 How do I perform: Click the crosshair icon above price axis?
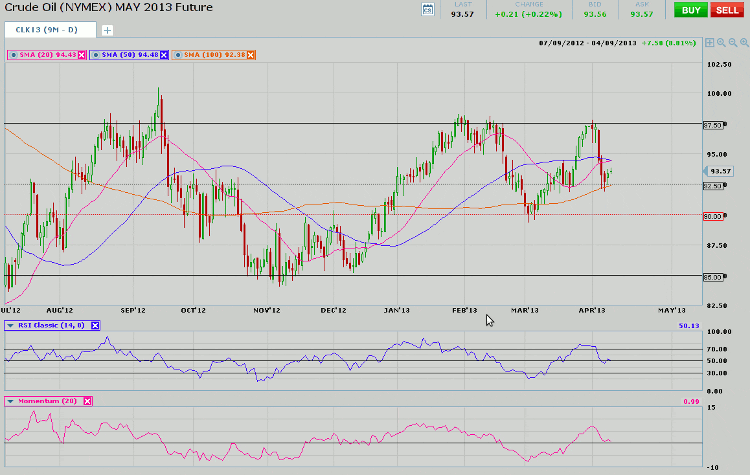pyautogui.click(x=708, y=43)
